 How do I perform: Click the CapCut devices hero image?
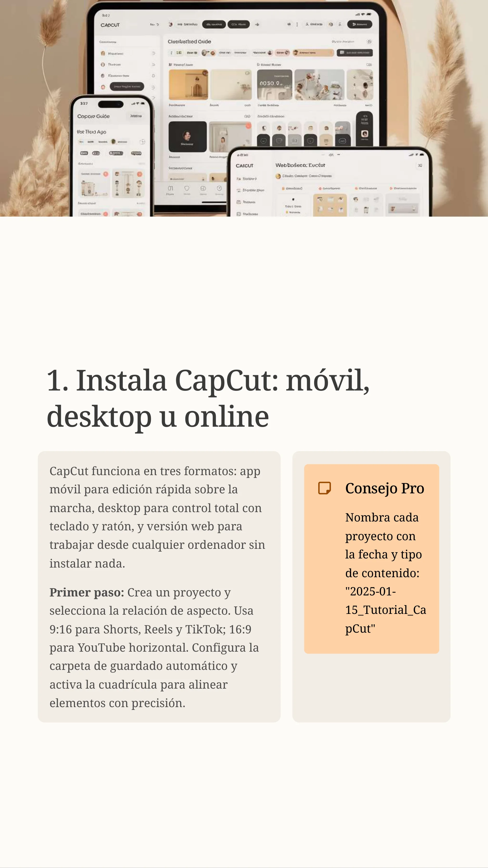click(244, 108)
